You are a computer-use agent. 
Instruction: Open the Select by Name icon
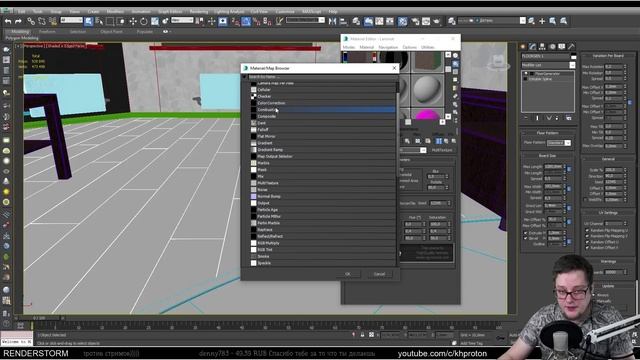99,21
